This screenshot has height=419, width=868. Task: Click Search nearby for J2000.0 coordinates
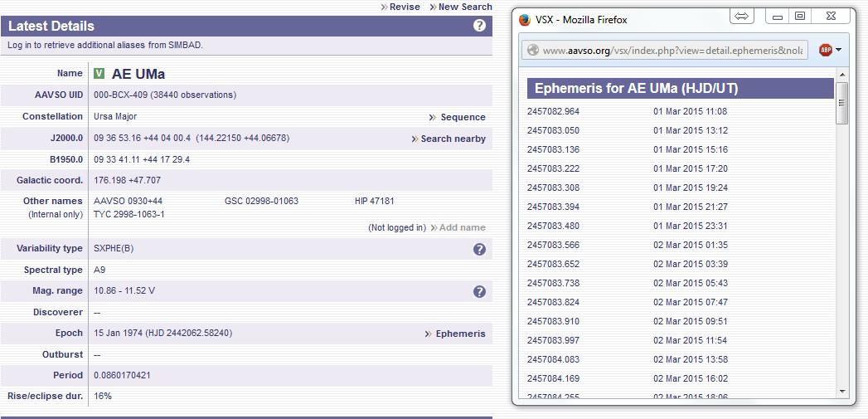pos(453,139)
